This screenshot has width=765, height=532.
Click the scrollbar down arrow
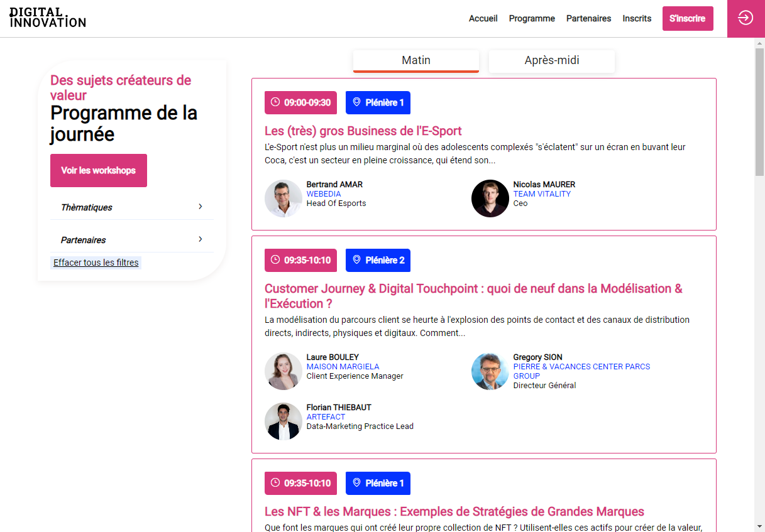click(x=759, y=526)
